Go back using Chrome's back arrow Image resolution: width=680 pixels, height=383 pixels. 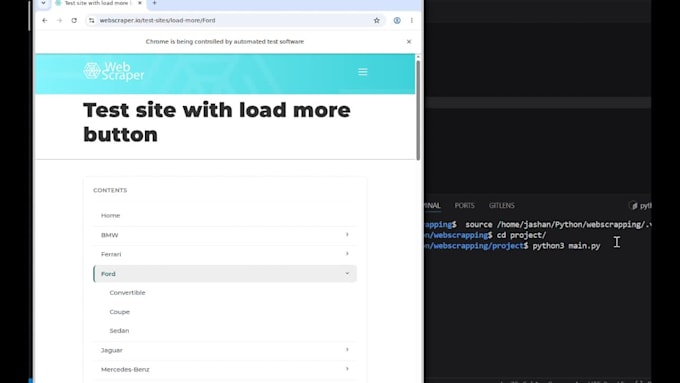[x=45, y=20]
